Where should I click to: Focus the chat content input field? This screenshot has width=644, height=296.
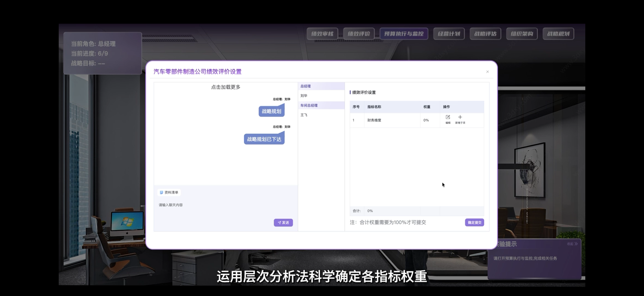point(225,209)
